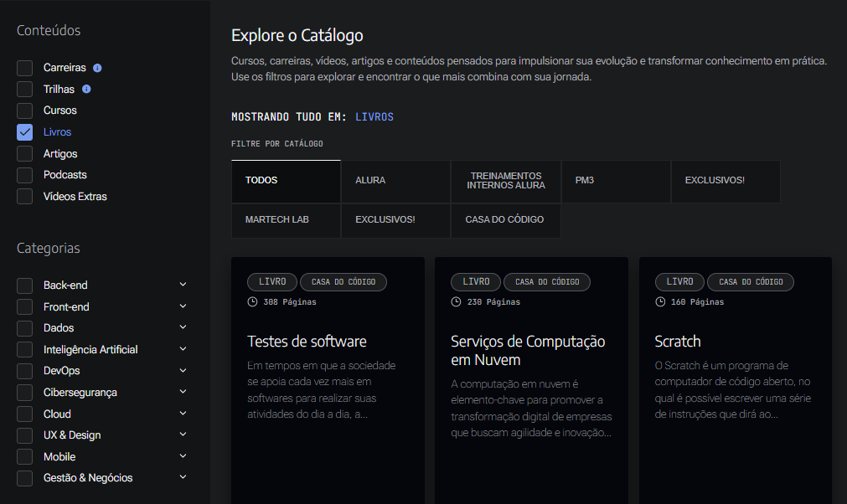847x504 pixels.
Task: Click the Testes de software description text
Action: tap(322, 390)
